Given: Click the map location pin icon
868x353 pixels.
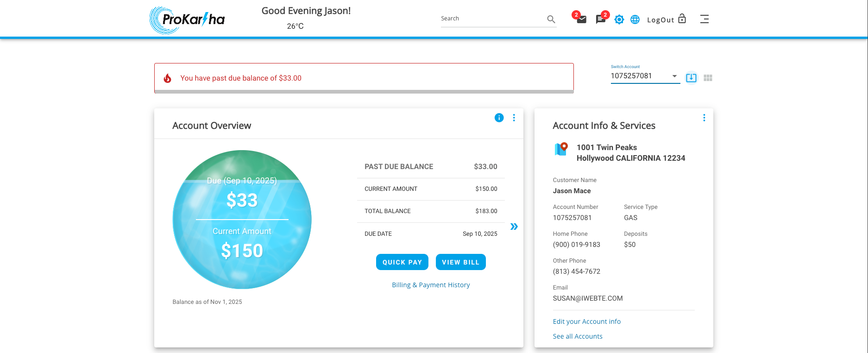Looking at the screenshot, I should (561, 149).
